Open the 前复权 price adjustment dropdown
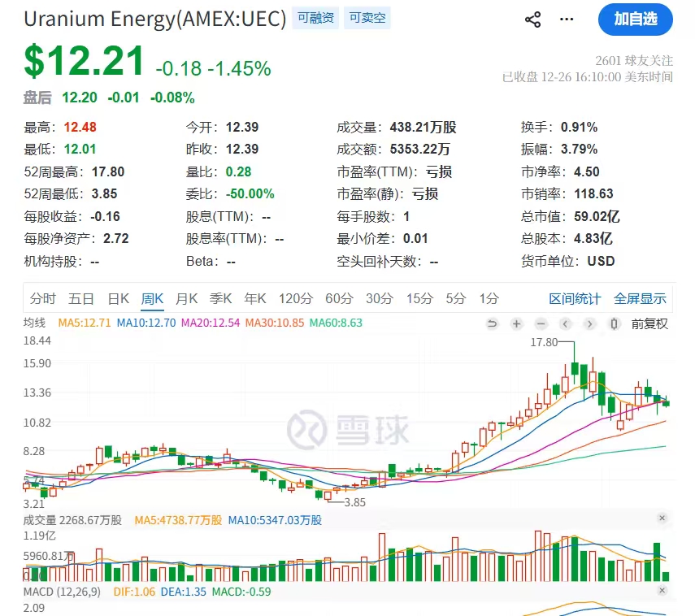695x616 pixels. [x=649, y=324]
